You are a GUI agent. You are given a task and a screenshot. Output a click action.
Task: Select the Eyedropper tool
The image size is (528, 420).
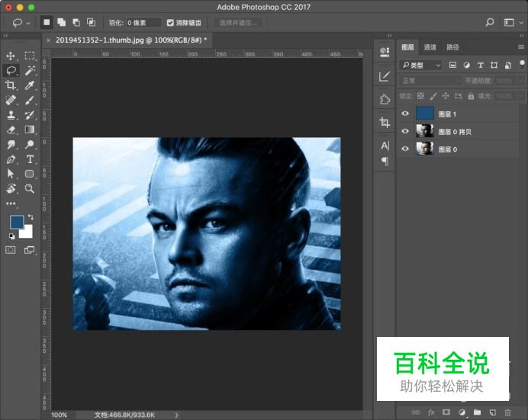coord(30,85)
